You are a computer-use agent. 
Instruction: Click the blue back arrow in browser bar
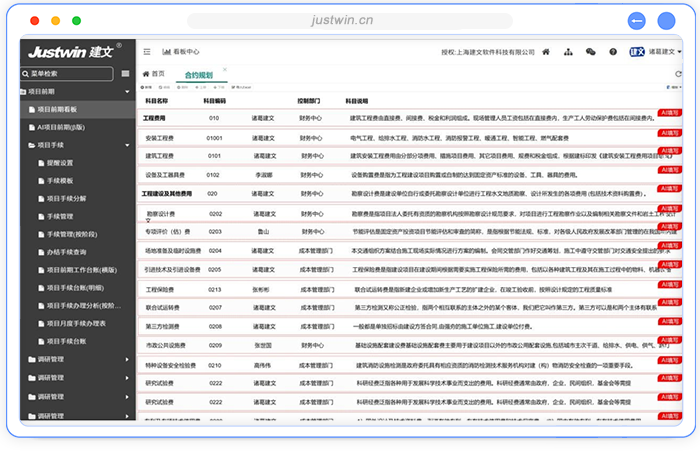(x=636, y=20)
